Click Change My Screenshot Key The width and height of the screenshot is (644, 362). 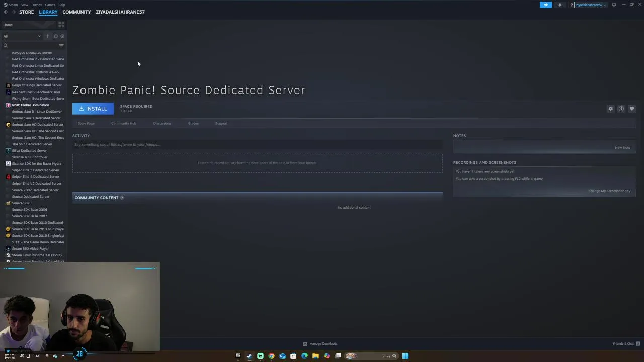tap(609, 191)
